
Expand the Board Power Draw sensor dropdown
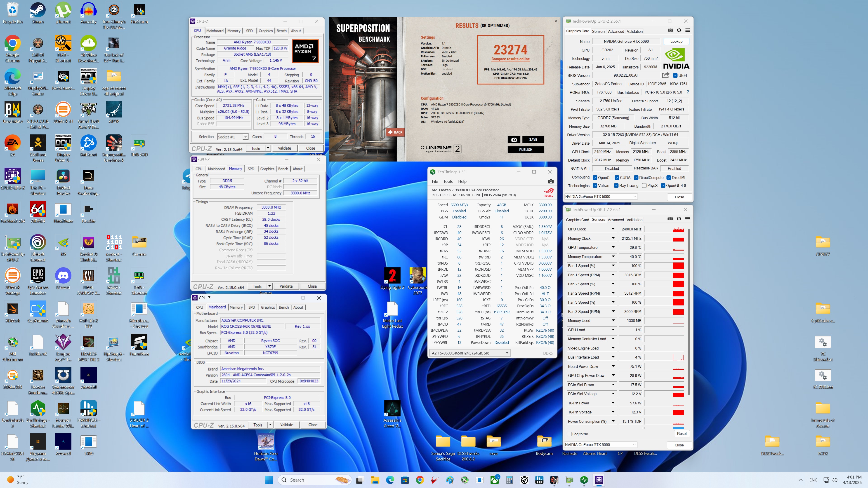coord(613,366)
